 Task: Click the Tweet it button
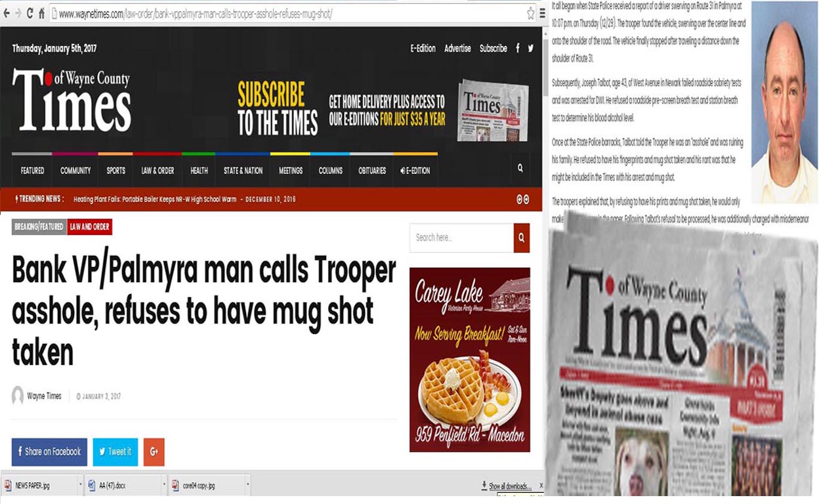coord(115,451)
